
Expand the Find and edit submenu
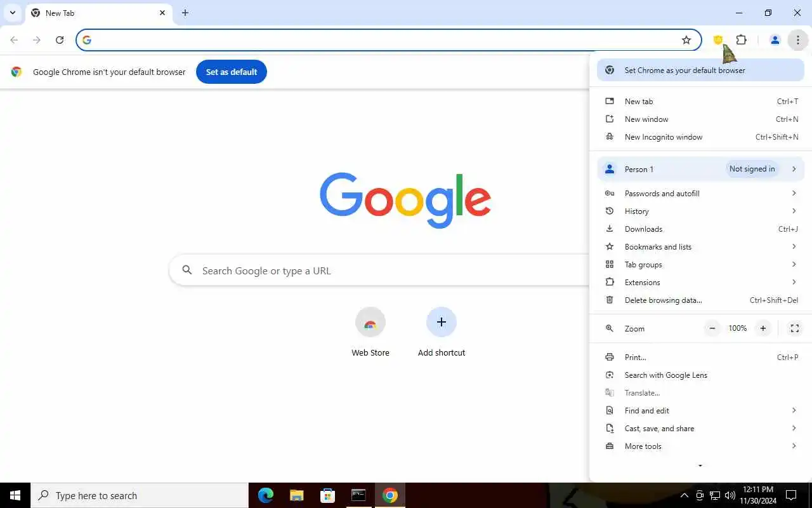(x=700, y=411)
